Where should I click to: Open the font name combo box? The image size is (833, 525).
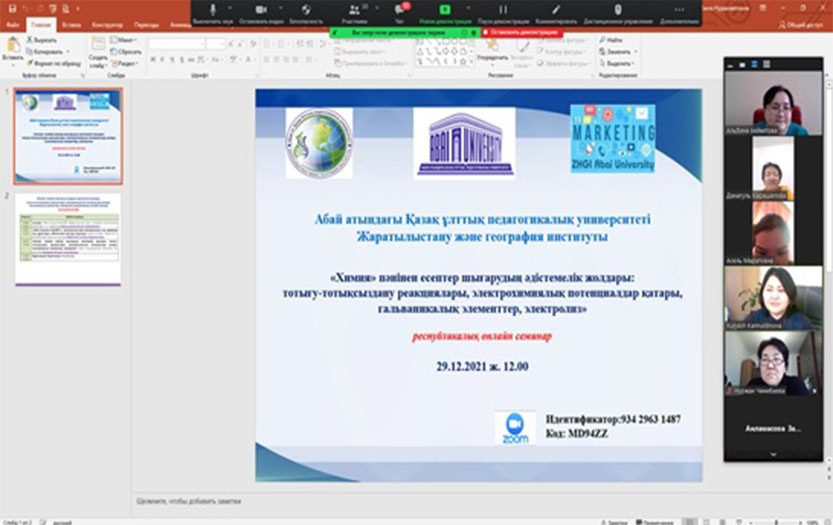tap(176, 44)
